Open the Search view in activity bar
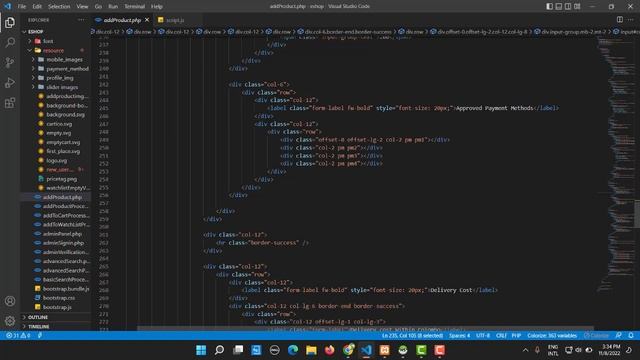The width and height of the screenshot is (640, 360). pyautogui.click(x=10, y=42)
